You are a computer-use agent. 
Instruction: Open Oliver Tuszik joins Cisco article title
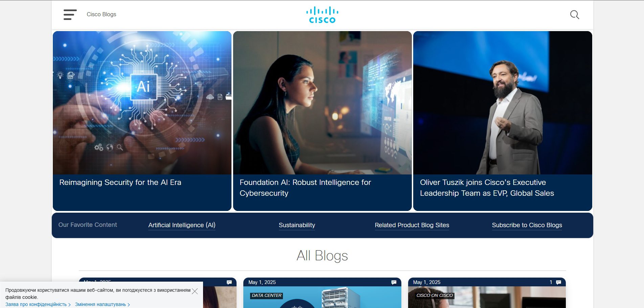[x=487, y=188]
